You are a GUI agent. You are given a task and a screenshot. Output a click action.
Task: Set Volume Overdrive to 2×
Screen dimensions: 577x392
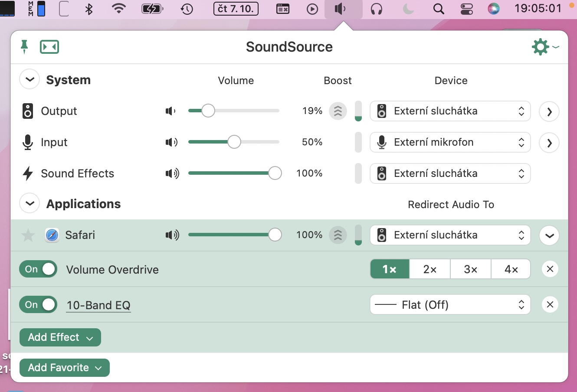pos(429,269)
